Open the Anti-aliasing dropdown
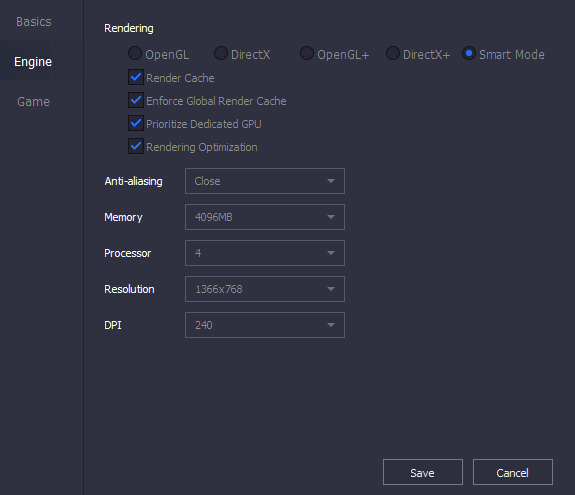The width and height of the screenshot is (575, 495). point(265,181)
